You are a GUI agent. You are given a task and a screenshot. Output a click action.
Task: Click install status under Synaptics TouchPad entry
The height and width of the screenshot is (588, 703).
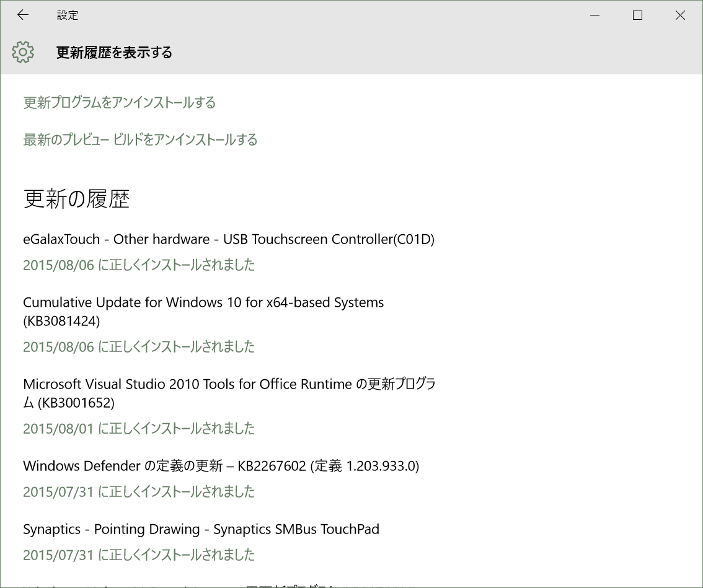[x=139, y=555]
